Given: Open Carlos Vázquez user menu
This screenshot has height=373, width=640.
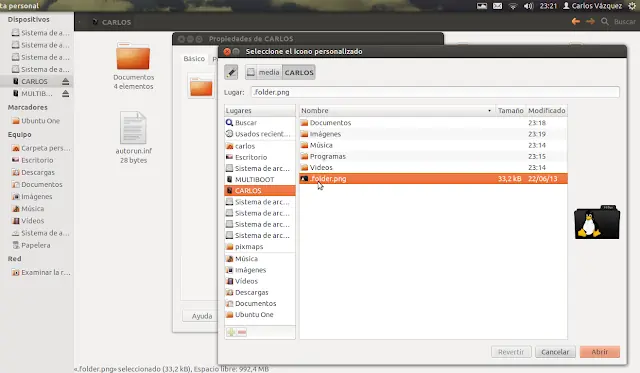Looking at the screenshot, I should (x=593, y=6).
